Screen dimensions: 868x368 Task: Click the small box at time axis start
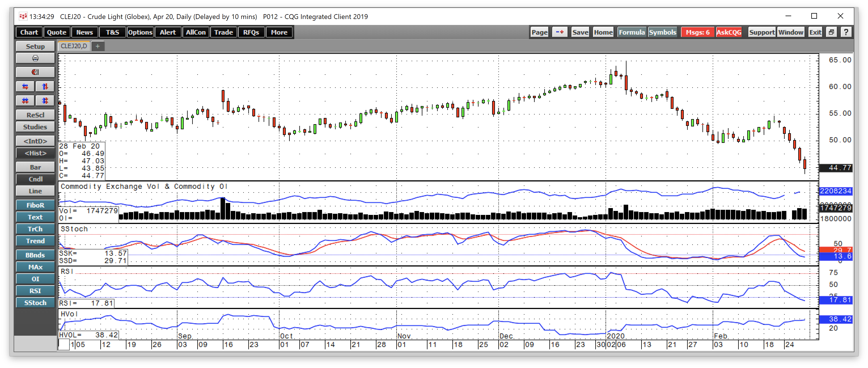[x=64, y=344]
